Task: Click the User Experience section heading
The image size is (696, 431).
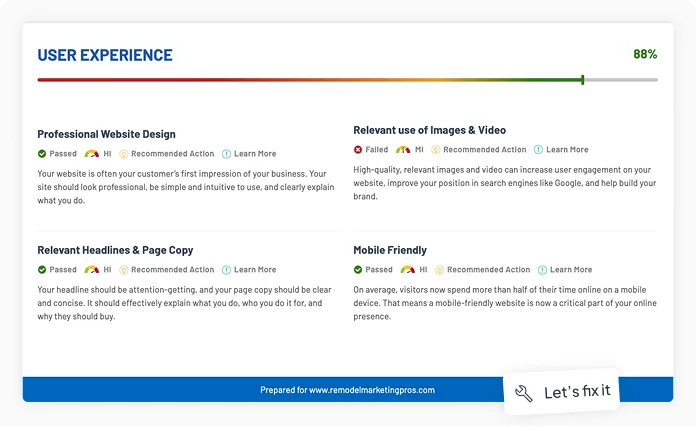Action: [x=105, y=56]
